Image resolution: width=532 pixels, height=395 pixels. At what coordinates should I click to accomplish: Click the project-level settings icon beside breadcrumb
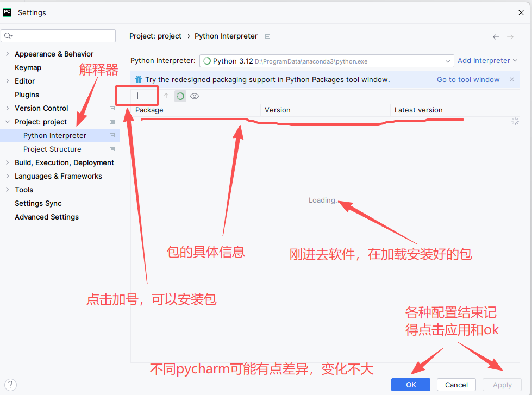click(x=267, y=36)
